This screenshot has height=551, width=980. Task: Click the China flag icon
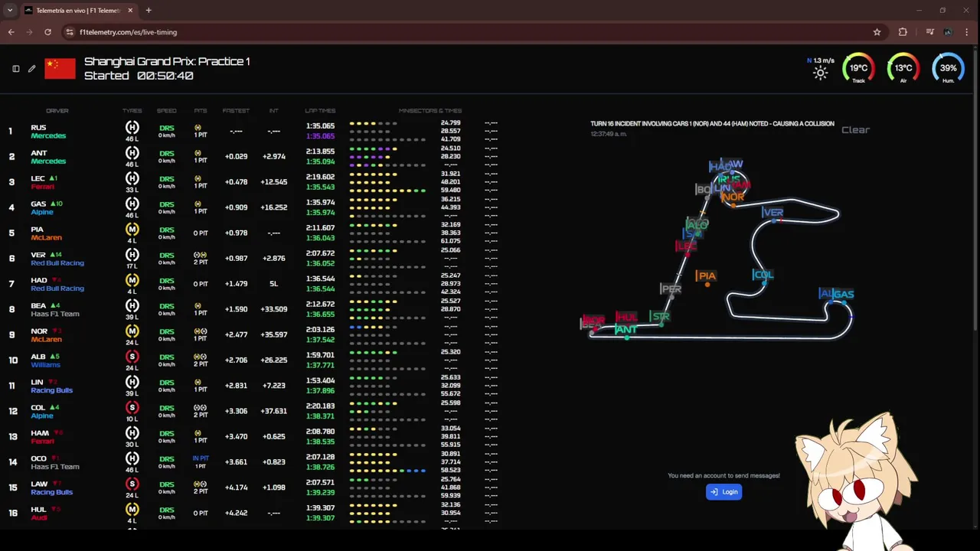coord(60,68)
